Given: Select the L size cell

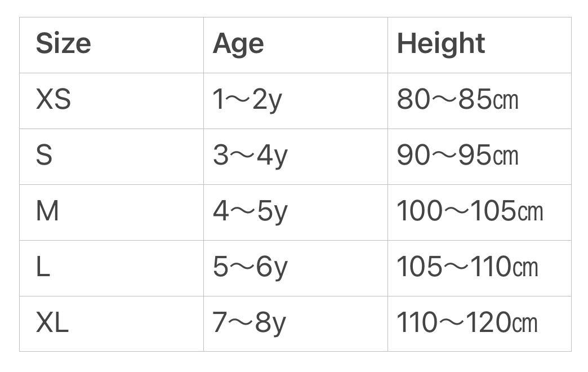Looking at the screenshot, I should coord(43,267).
